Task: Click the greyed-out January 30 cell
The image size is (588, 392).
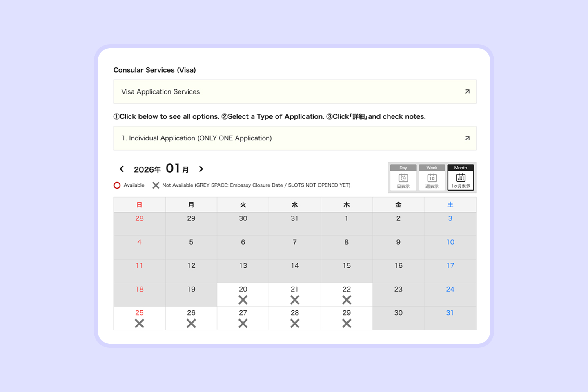Action: pyautogui.click(x=399, y=318)
